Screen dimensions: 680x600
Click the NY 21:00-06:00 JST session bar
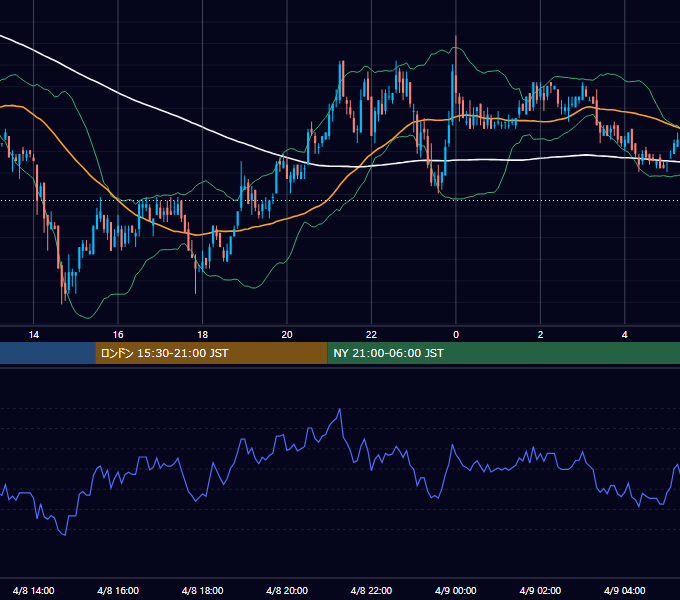pos(503,353)
